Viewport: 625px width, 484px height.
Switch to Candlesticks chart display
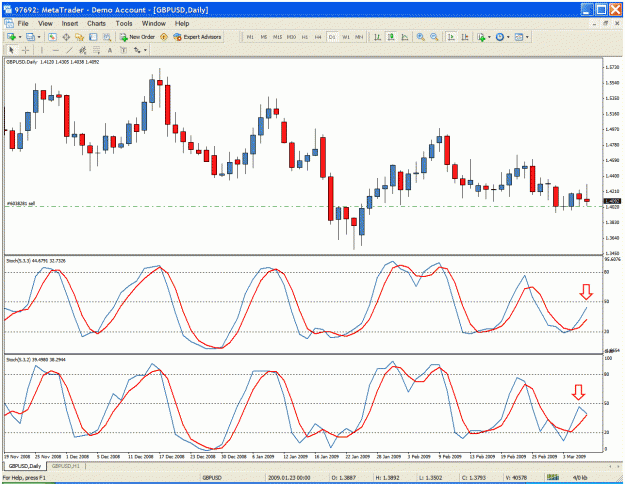(x=391, y=37)
